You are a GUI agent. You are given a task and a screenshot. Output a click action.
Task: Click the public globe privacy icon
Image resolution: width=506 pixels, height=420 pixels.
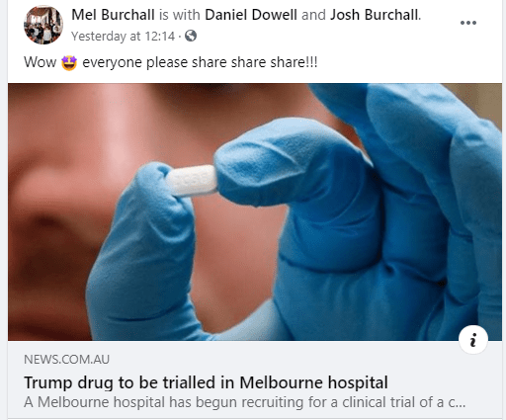[x=191, y=36]
